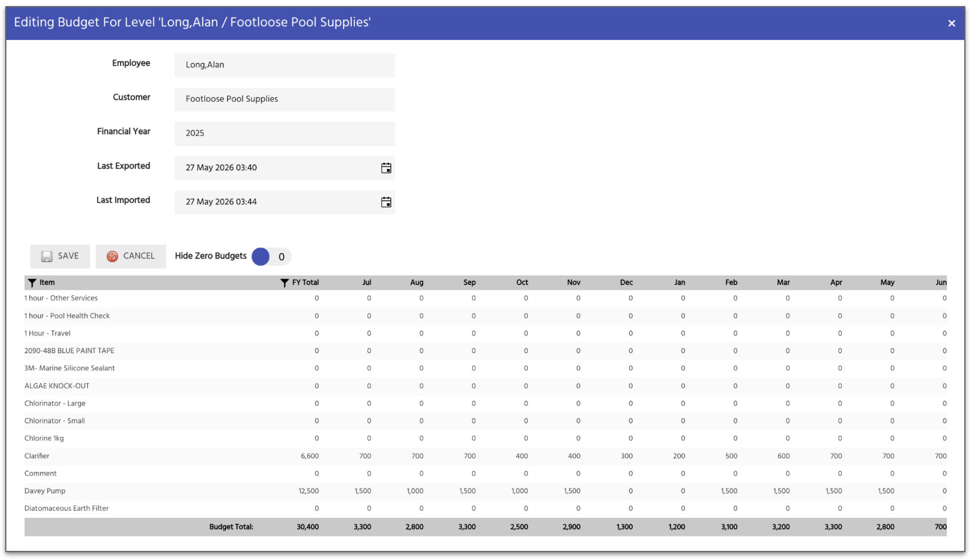
Task: Click Budget Total Mar value 3,200
Action: [781, 527]
